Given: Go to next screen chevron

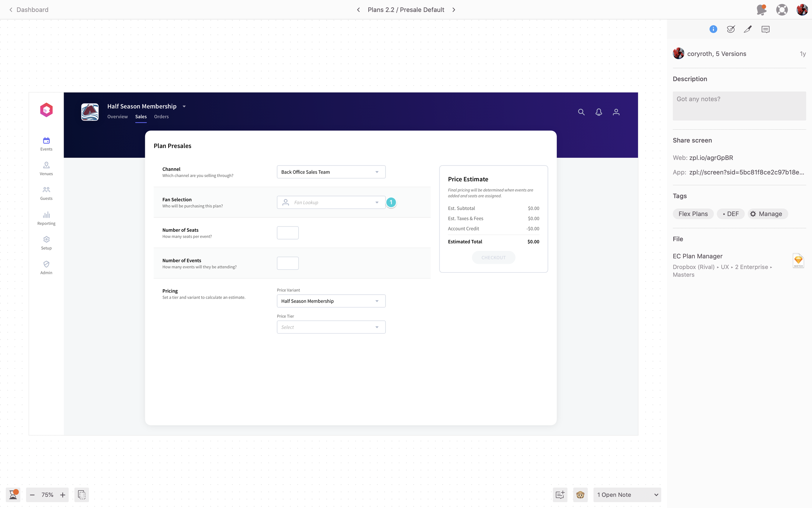Looking at the screenshot, I should pos(454,10).
